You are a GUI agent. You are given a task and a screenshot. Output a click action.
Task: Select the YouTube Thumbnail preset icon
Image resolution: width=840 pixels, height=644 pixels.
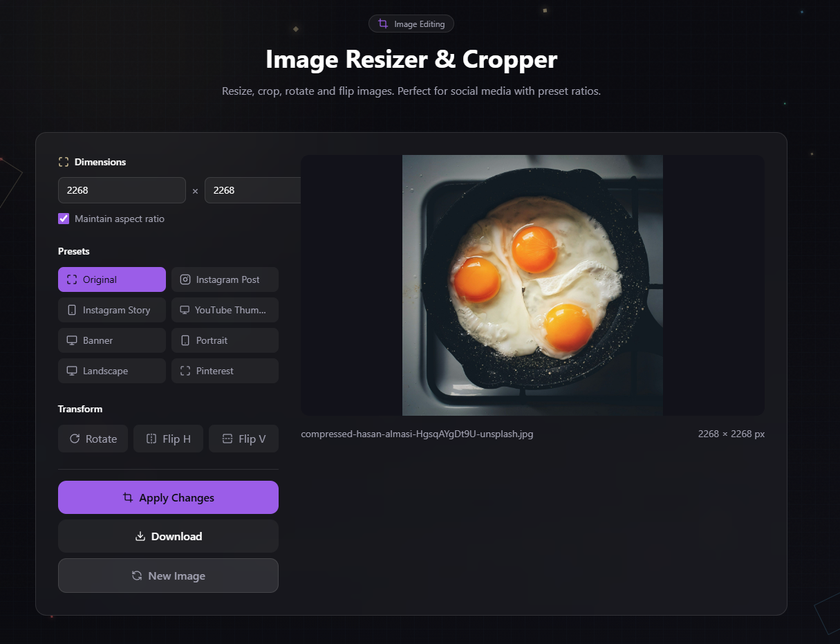[x=185, y=310]
